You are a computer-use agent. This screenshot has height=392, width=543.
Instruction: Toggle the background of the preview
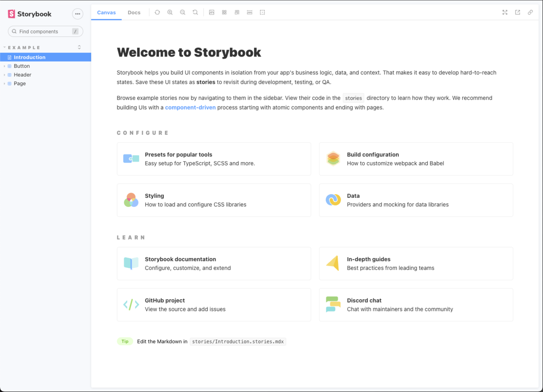[212, 12]
